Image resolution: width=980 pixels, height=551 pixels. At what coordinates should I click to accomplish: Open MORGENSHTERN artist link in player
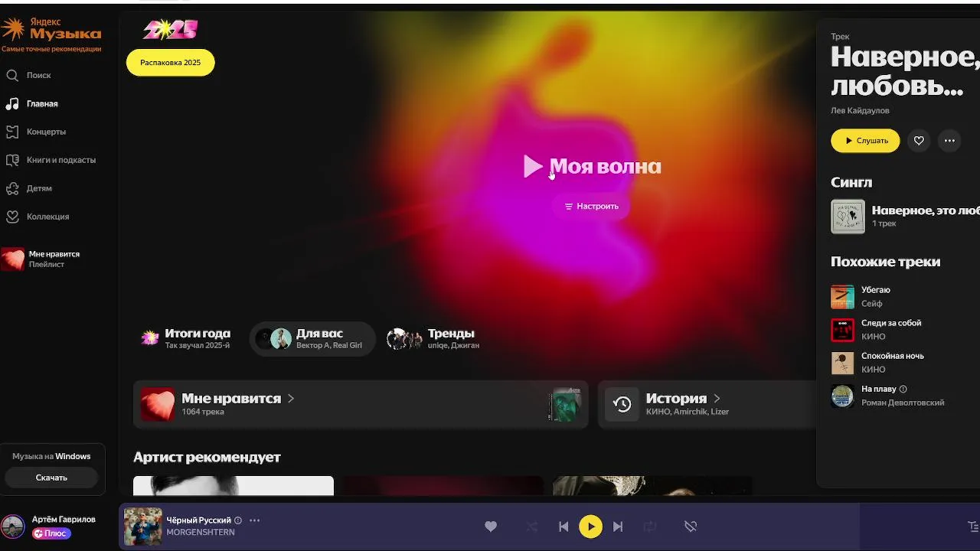tap(201, 532)
